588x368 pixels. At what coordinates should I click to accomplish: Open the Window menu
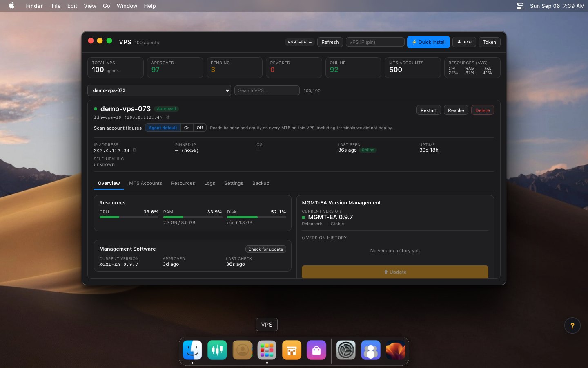tap(127, 6)
